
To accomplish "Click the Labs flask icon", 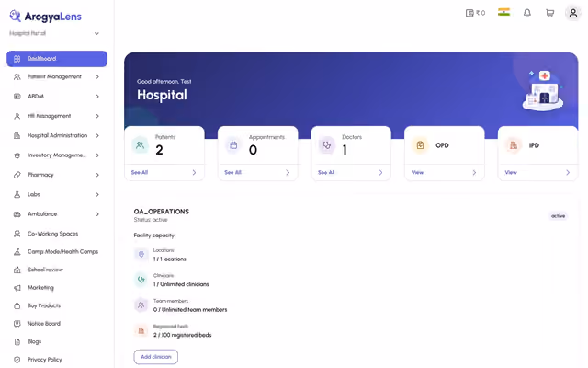I will [17, 194].
